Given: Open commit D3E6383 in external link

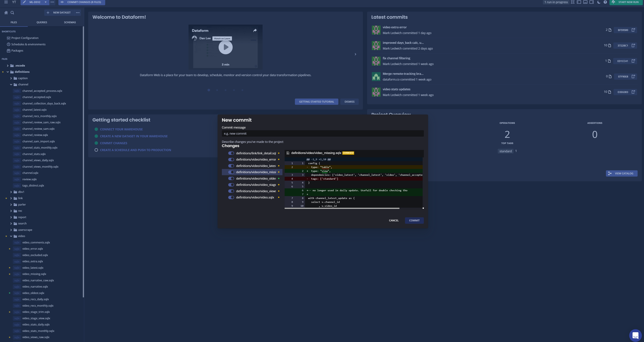Looking at the screenshot, I should pyautogui.click(x=633, y=92).
